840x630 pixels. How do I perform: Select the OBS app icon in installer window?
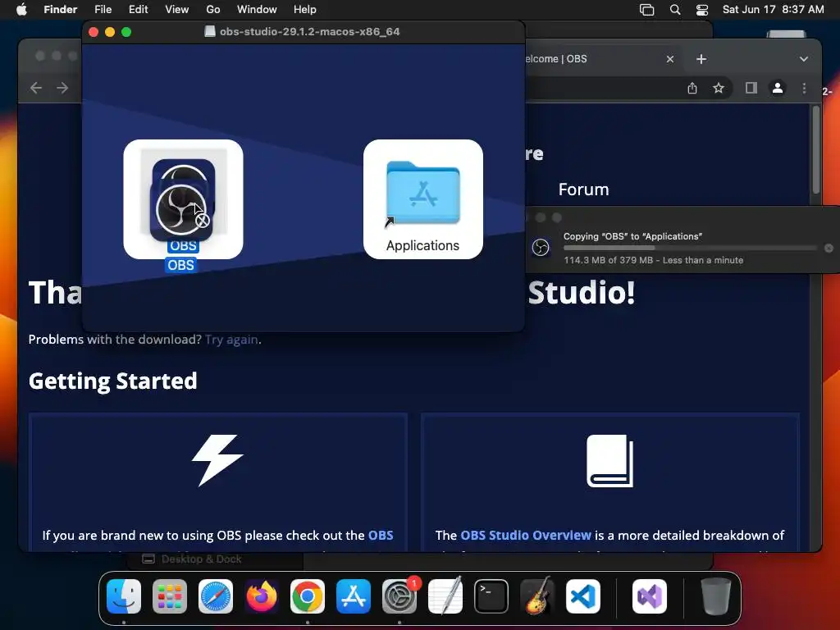click(183, 199)
